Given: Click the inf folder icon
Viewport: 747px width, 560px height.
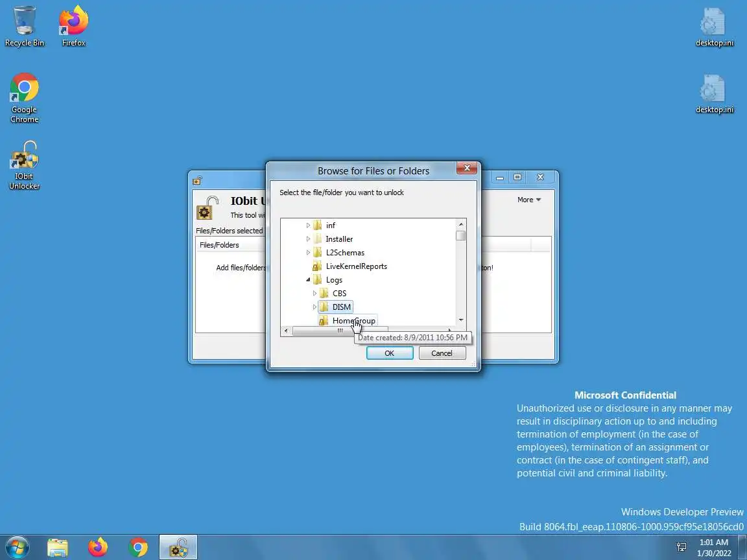Looking at the screenshot, I should click(x=318, y=226).
